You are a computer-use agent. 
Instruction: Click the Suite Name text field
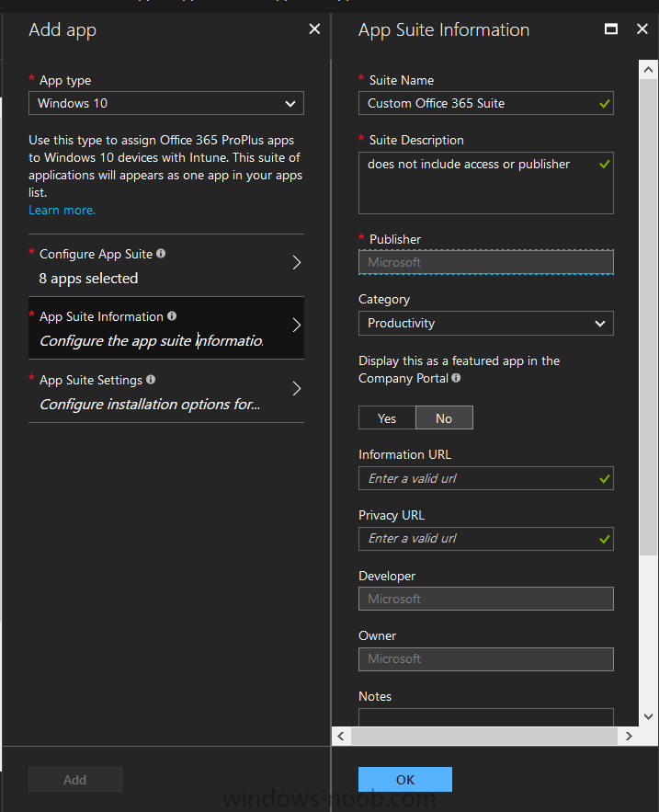click(485, 103)
